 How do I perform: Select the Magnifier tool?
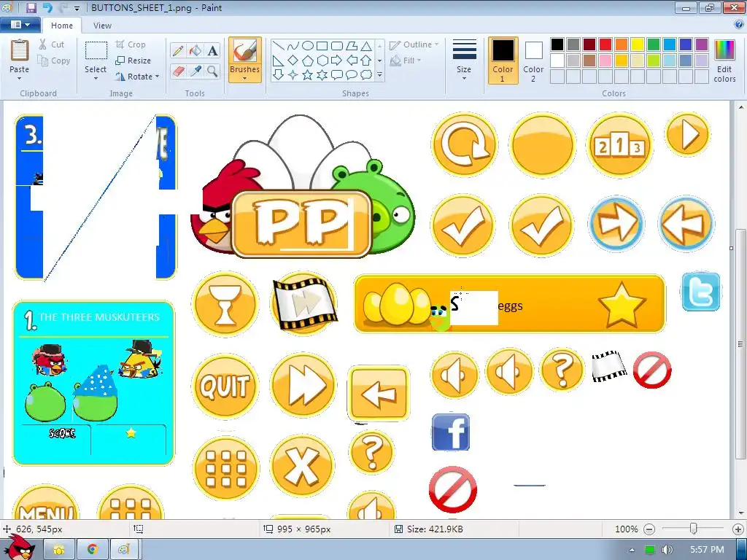click(x=212, y=71)
